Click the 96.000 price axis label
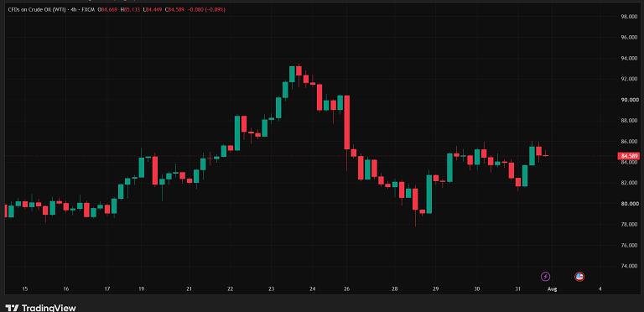Screen dimensions: 644x312 pyautogui.click(x=629, y=38)
